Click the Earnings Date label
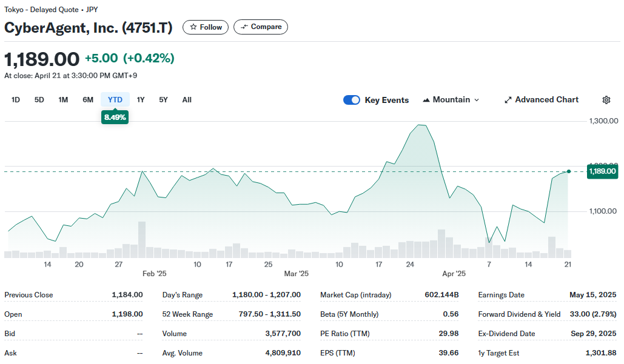The image size is (624, 364). click(x=501, y=295)
